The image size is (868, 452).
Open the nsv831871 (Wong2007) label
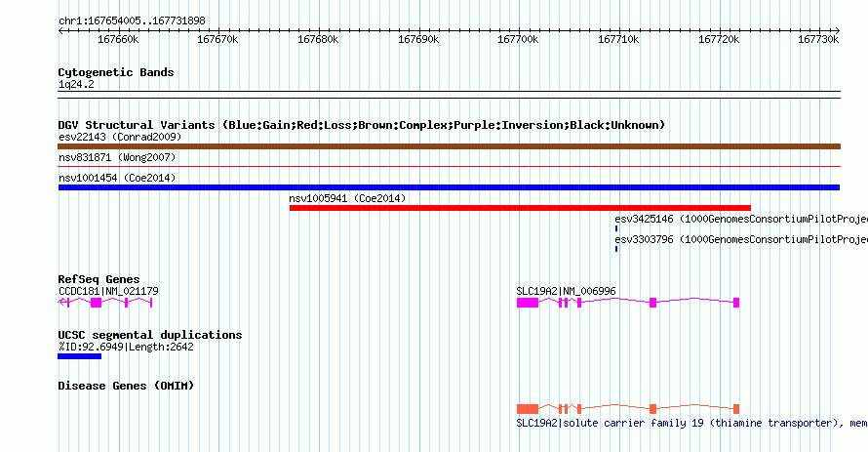[117, 157]
